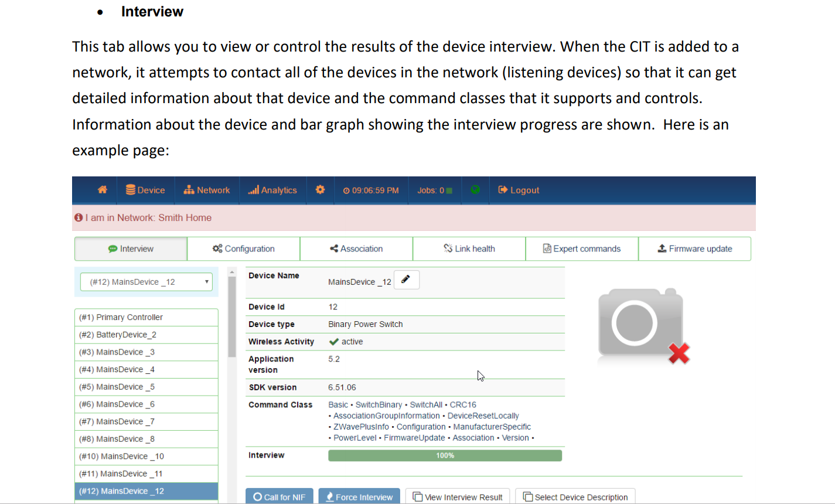
Task: Click the 100% interview progress bar
Action: 445,455
